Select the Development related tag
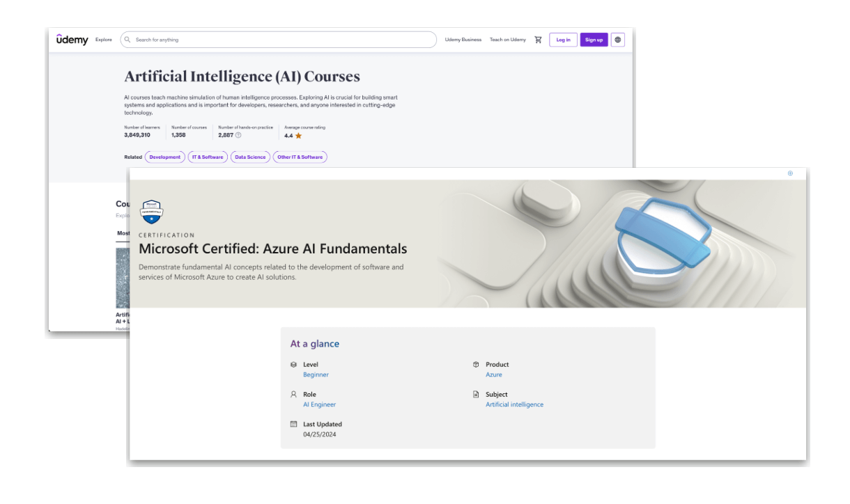Screen dimensions: 850x504 click(x=164, y=157)
